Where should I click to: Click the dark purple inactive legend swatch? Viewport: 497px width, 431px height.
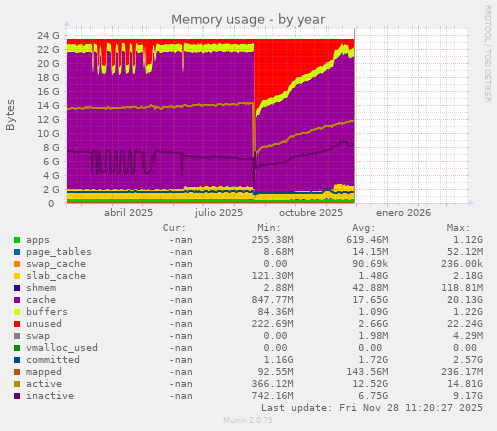click(17, 396)
